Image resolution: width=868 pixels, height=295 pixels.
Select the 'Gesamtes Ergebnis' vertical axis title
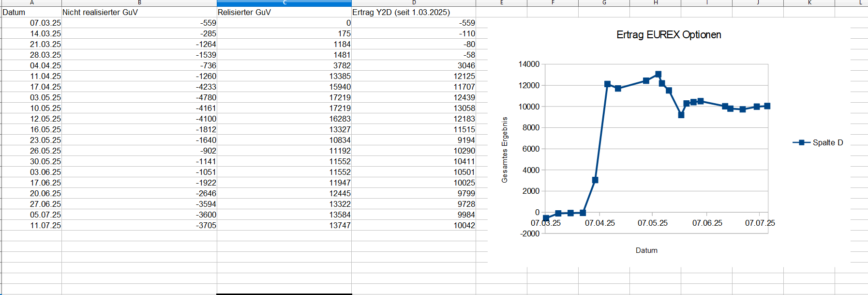(505, 150)
